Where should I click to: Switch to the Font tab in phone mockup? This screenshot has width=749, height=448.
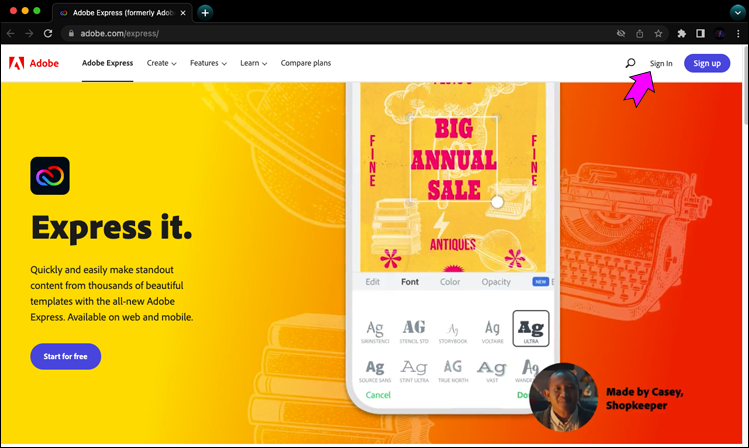tap(410, 282)
